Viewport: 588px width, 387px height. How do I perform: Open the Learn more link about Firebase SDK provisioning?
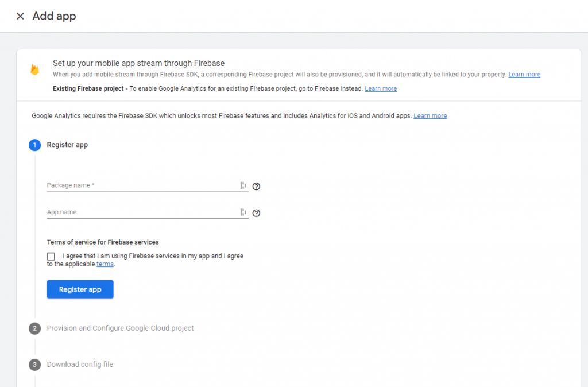(x=524, y=74)
